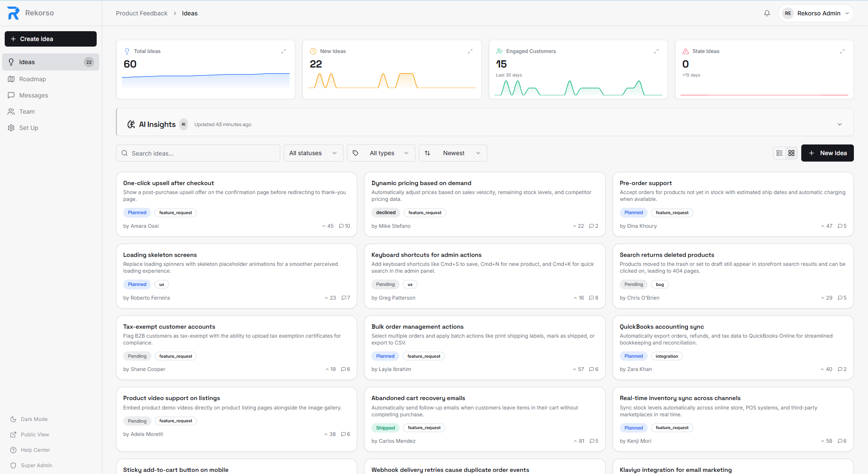
Task: Click the sort order icon beside Newest
Action: (x=428, y=153)
